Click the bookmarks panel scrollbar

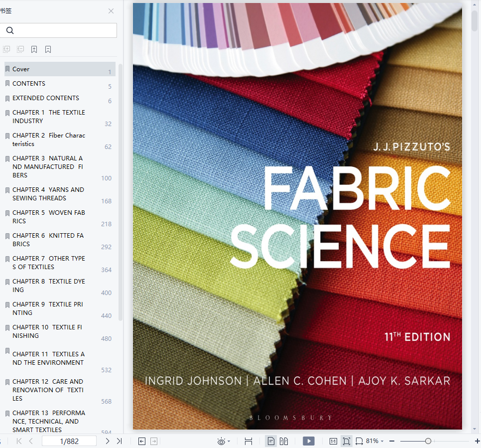click(x=120, y=192)
